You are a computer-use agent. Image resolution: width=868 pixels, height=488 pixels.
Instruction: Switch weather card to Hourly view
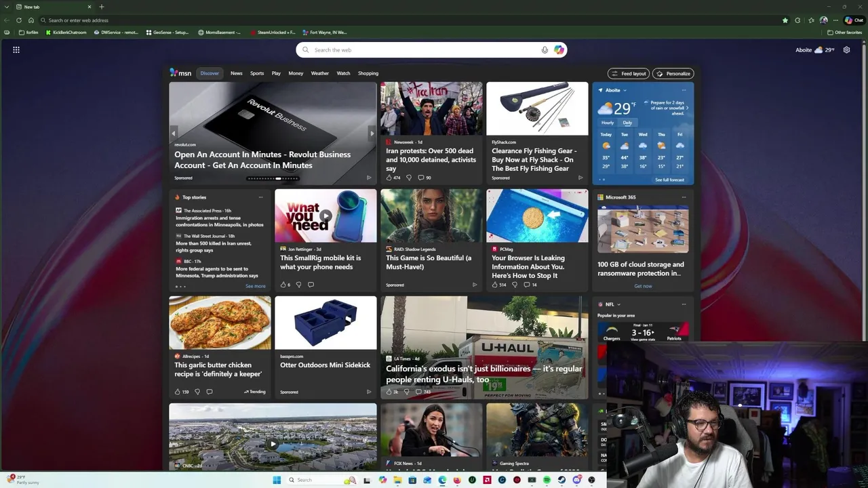point(608,123)
